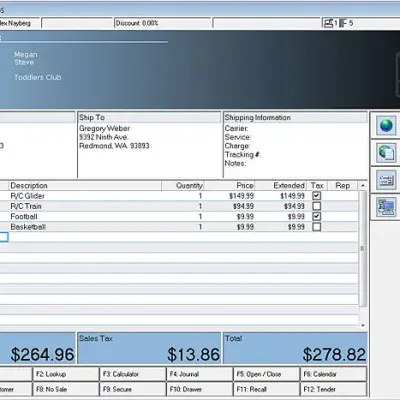Click the F8: No Sale button
Screen dimensions: 400x400
click(x=66, y=389)
